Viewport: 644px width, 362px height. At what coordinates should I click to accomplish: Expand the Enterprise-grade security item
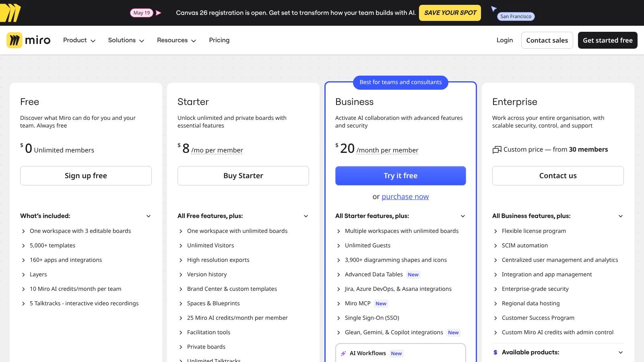[531, 289]
